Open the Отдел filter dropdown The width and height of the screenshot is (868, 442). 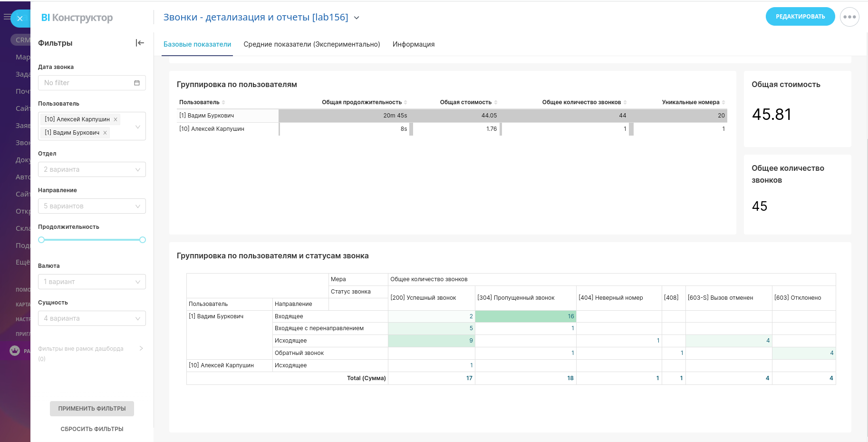point(92,169)
